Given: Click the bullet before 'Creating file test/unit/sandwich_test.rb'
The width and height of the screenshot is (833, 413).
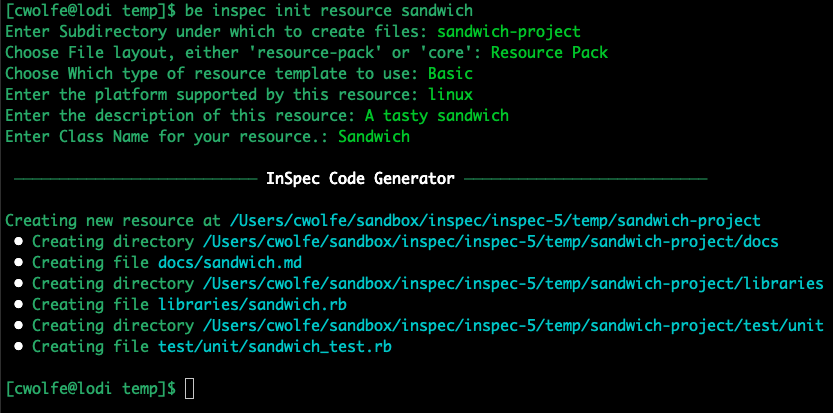Looking at the screenshot, I should pyautogui.click(x=18, y=347).
